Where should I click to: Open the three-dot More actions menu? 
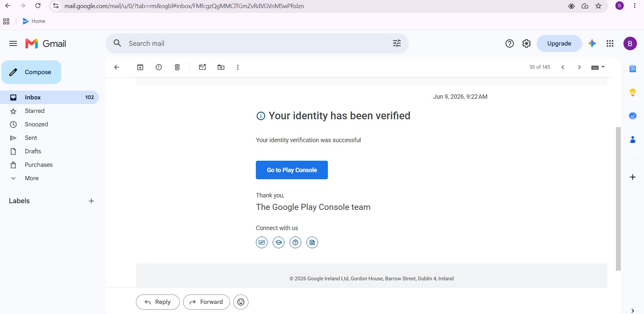[x=238, y=67]
